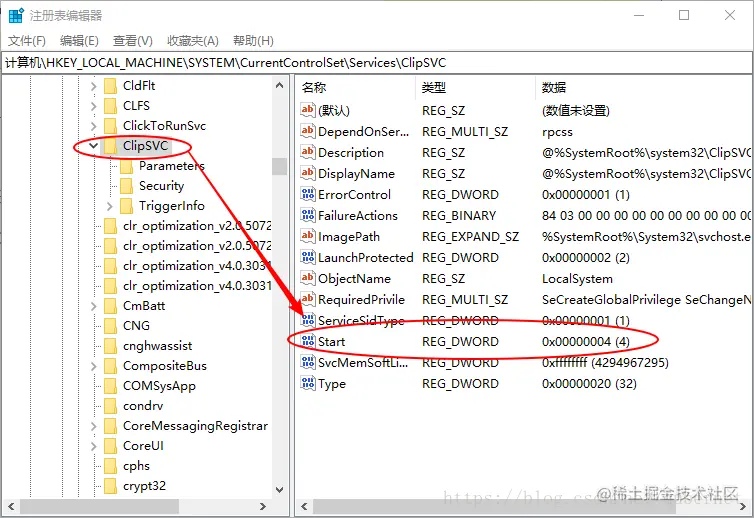Expand the CLFS key

94,106
